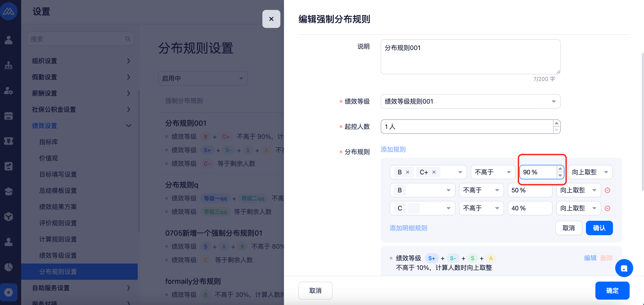The height and width of the screenshot is (305, 644).
Task: Open 不高于 dropdown in the 50 % row
Action: (x=481, y=190)
